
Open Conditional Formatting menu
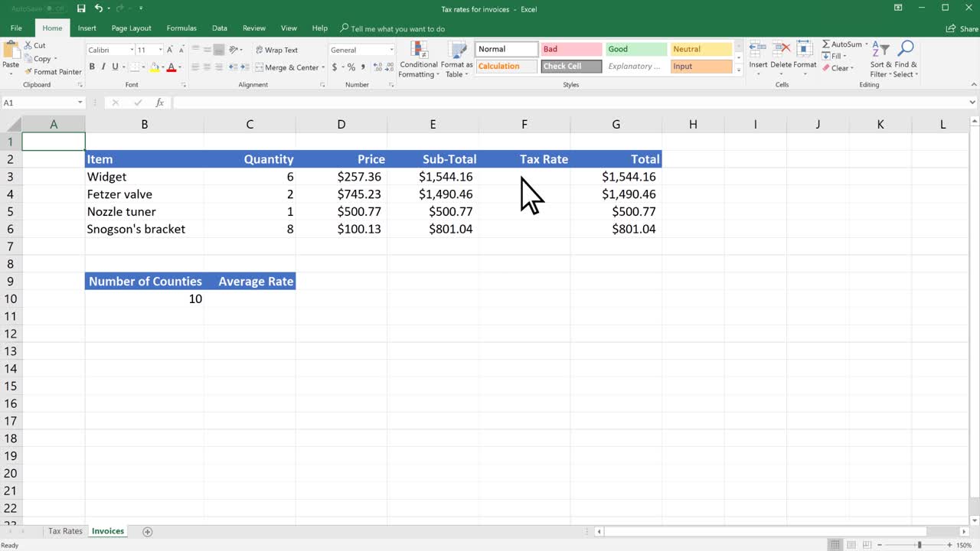[419, 59]
